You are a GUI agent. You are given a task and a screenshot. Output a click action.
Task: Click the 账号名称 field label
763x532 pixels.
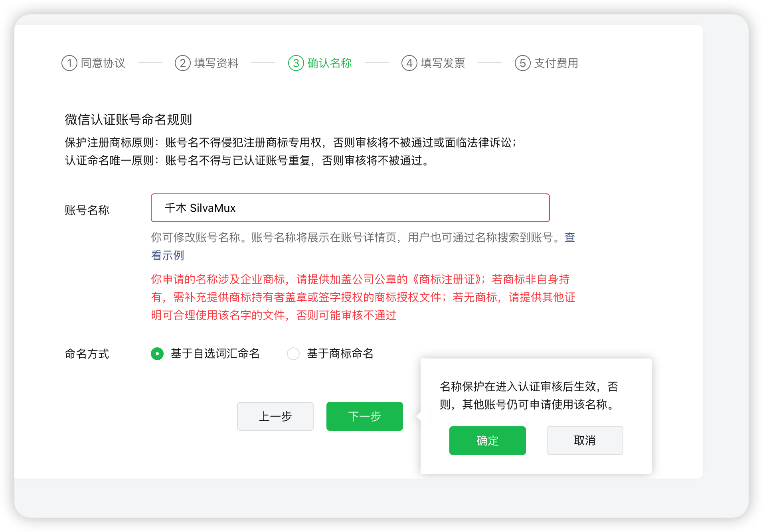pyautogui.click(x=87, y=210)
